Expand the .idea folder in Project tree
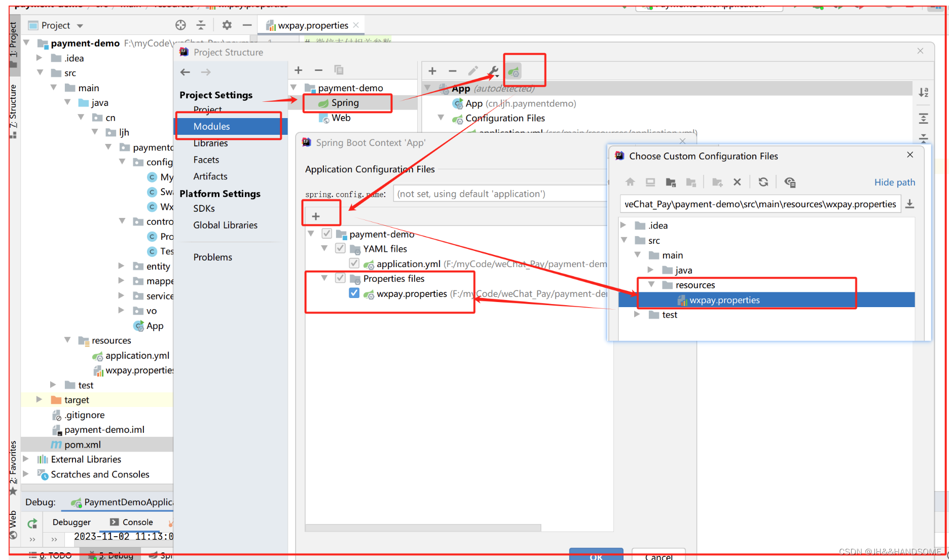The width and height of the screenshot is (949, 560). 39,58
